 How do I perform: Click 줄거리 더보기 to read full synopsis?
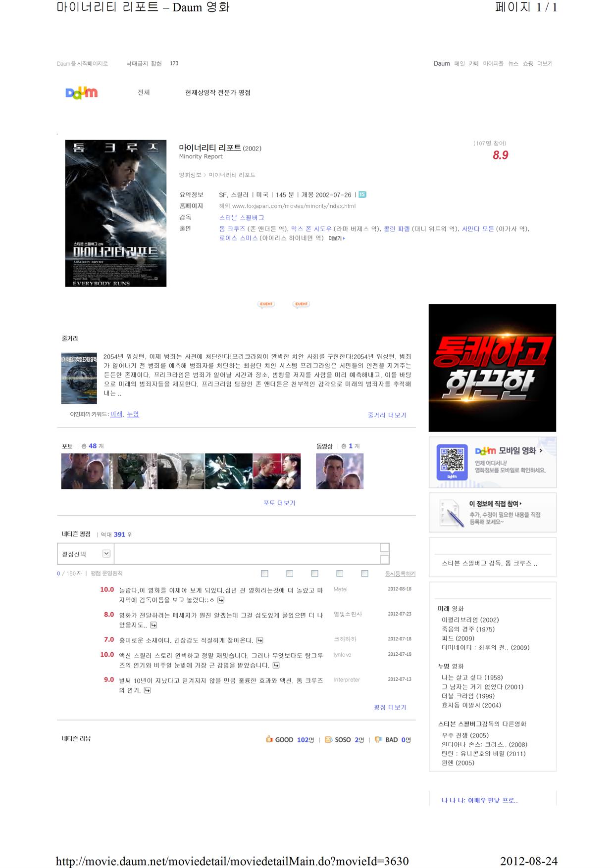(x=387, y=415)
